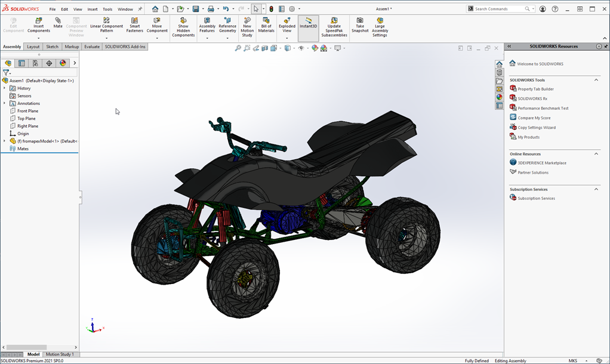610x364 pixels.
Task: Select the Mate tool
Action: pyautogui.click(x=57, y=24)
